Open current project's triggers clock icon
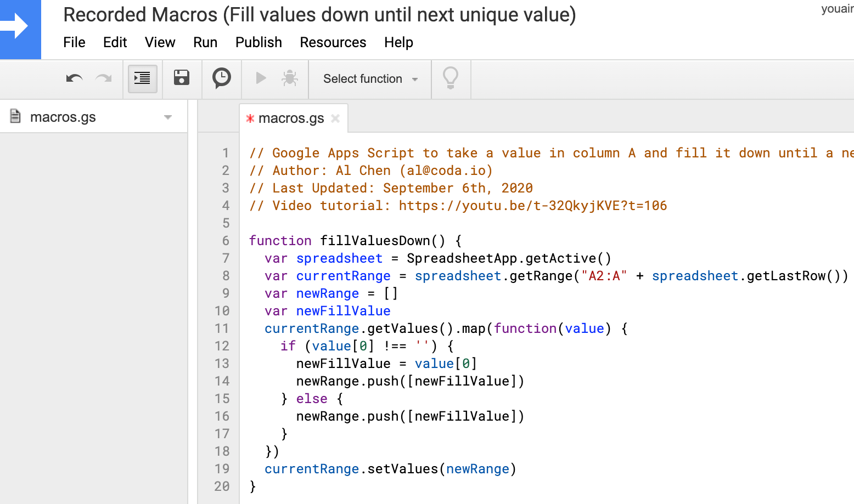854x504 pixels. pos(222,78)
